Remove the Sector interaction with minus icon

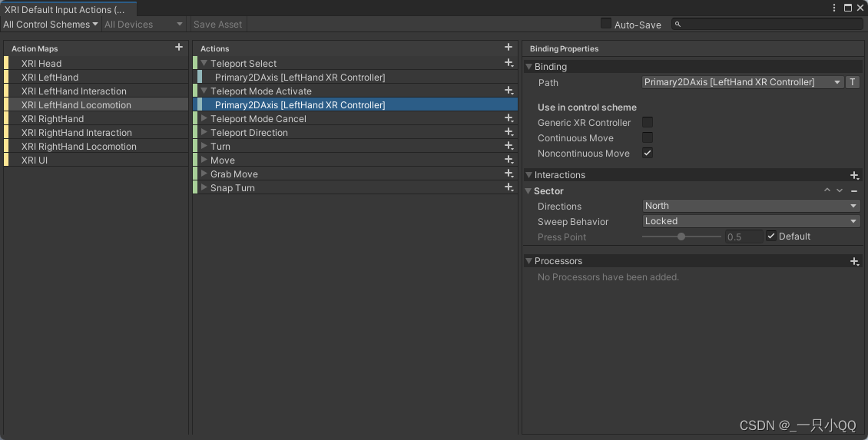click(854, 190)
